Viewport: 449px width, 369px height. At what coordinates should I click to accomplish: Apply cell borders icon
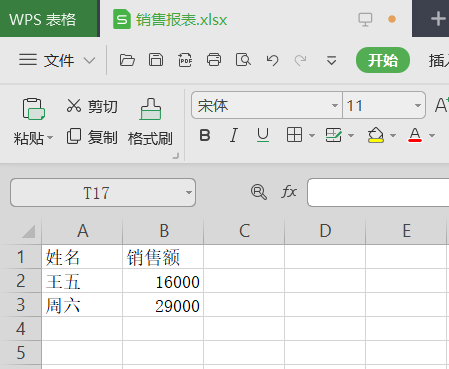[x=294, y=135]
